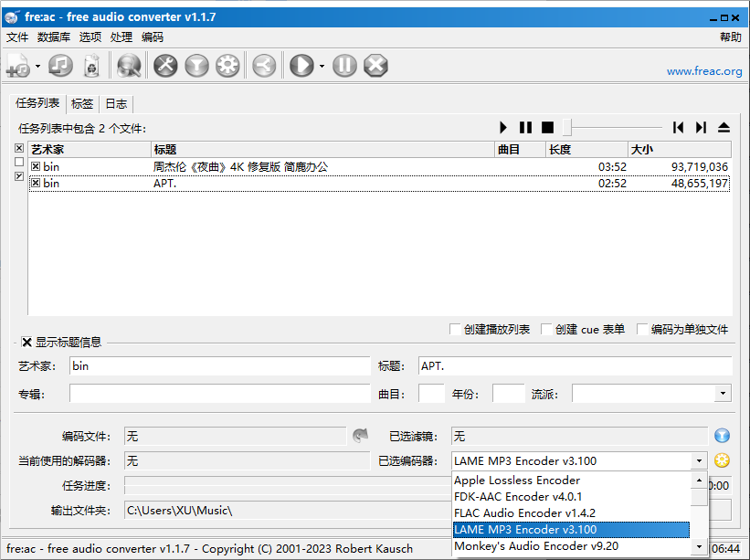Click the start encoding play icon
This screenshot has width=750, height=560.
pos(301,66)
